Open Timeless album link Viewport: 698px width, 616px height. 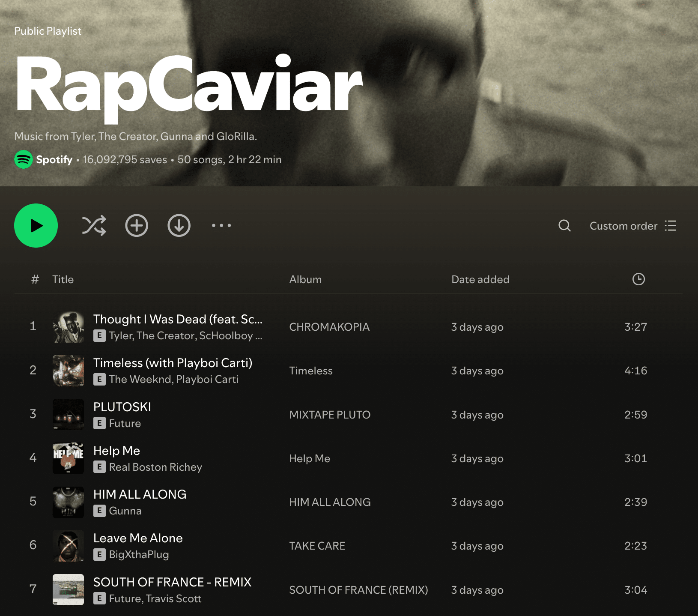311,371
